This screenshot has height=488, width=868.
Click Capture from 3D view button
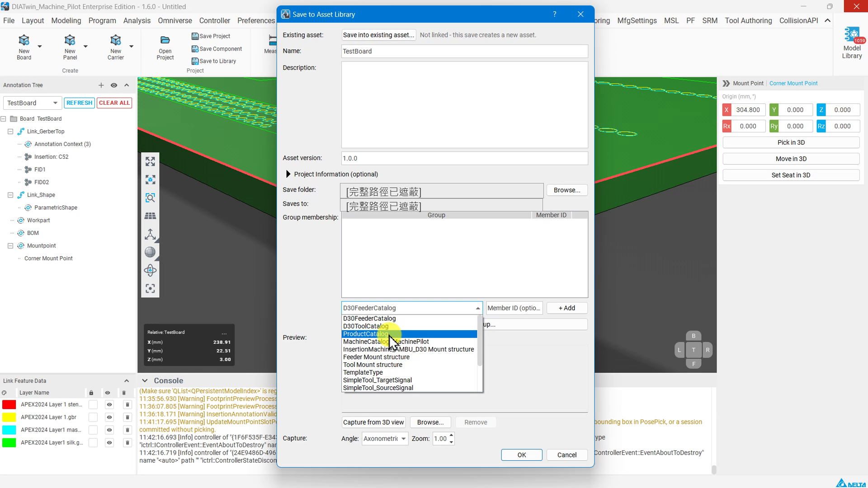click(x=373, y=422)
